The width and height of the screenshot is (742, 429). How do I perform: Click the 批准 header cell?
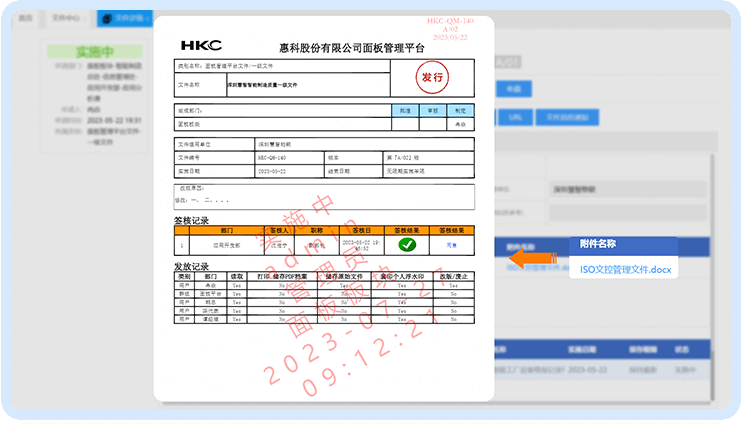405,111
